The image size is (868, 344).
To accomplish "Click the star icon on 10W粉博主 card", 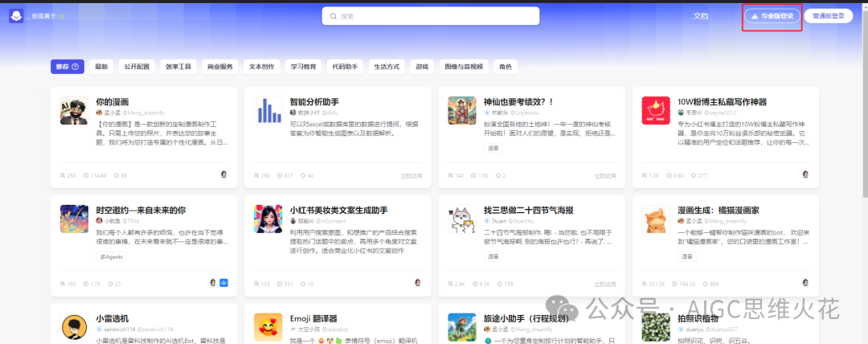I will [x=694, y=175].
